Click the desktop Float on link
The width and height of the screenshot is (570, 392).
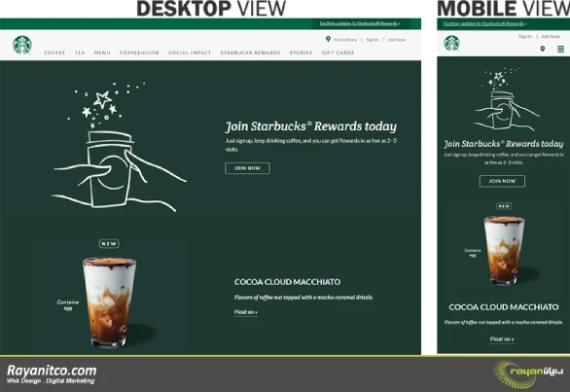pyautogui.click(x=246, y=312)
